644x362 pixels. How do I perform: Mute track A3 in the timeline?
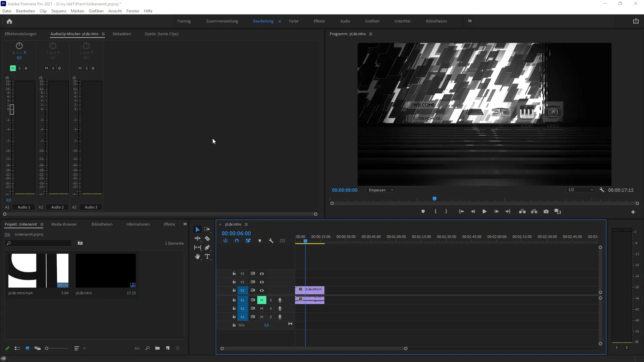[262, 317]
